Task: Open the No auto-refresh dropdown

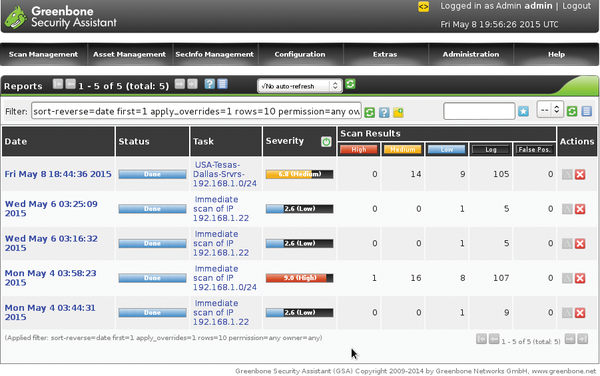Action: point(300,86)
